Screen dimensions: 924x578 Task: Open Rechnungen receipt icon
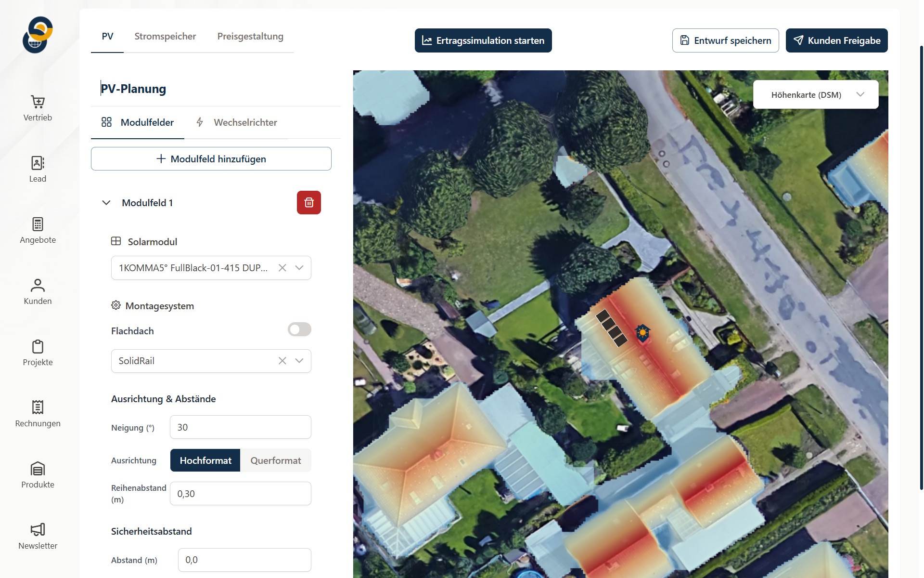pos(38,407)
